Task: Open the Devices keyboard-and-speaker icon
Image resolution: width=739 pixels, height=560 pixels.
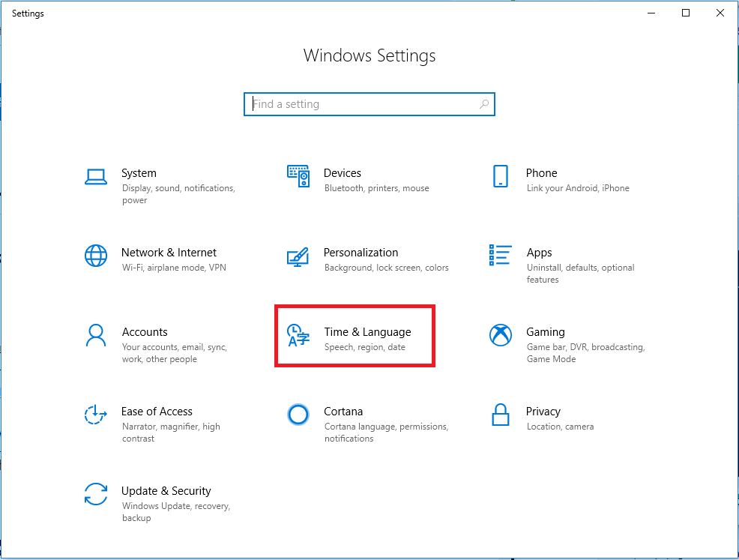Action: 298,176
